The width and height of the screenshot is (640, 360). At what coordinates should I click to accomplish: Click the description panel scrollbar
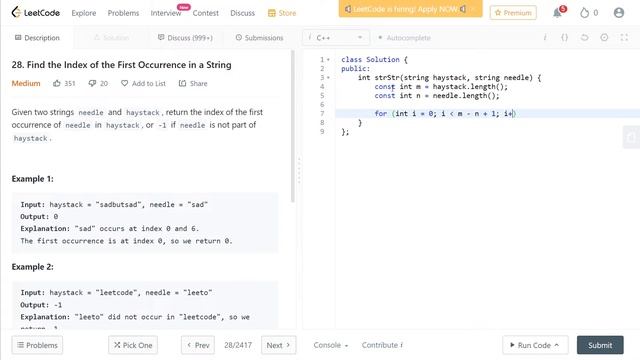click(x=293, y=127)
